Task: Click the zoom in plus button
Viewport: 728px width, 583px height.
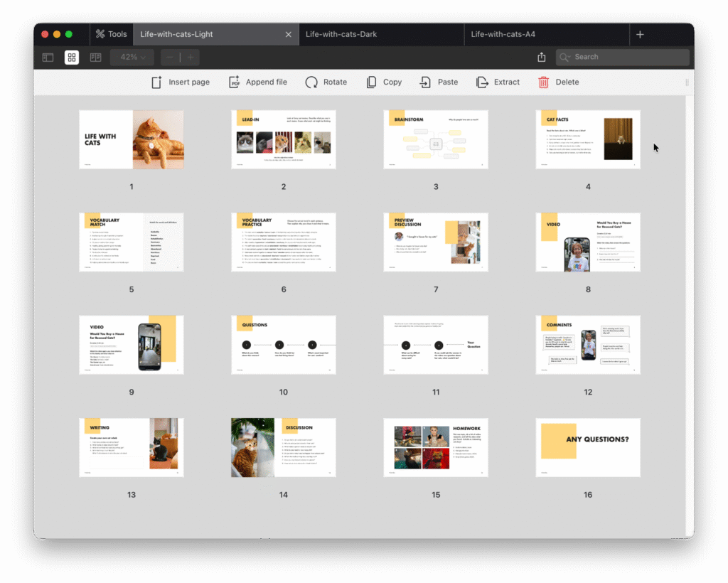Action: tap(191, 58)
